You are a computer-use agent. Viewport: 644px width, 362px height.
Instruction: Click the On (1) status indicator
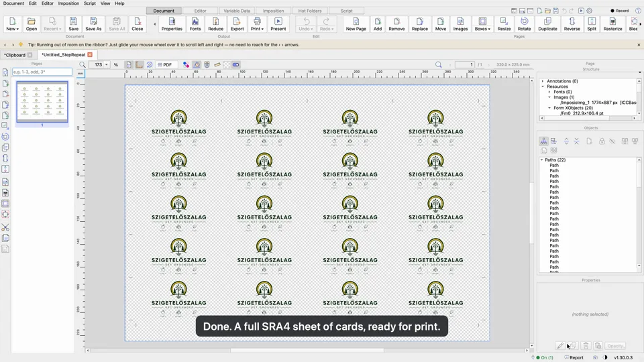[x=544, y=357]
